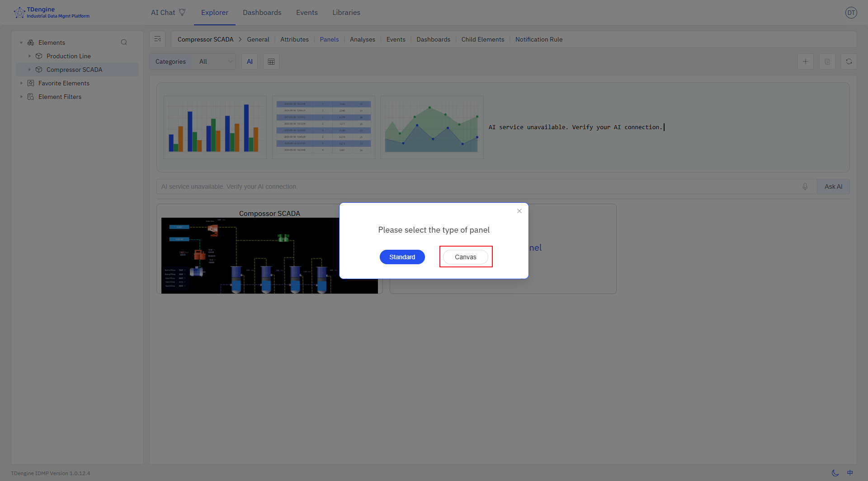Open the Dashboards top menu
Viewport: 868px width, 481px height.
pos(262,13)
